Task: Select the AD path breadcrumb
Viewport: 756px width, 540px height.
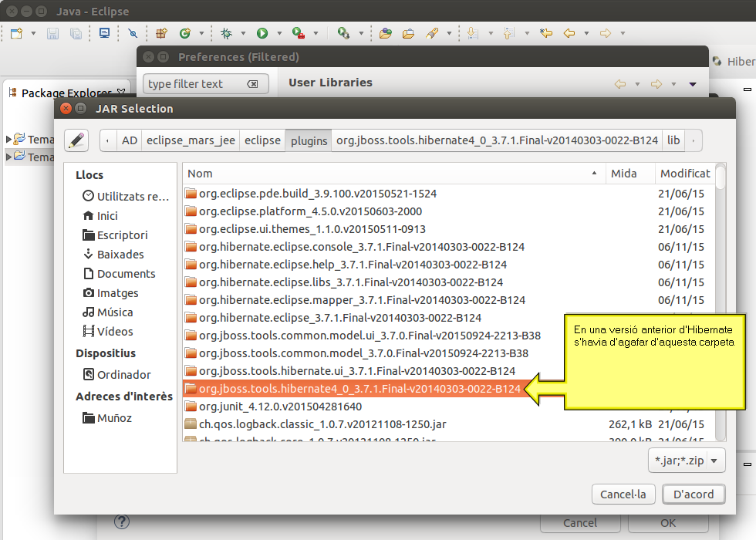Action: 130,140
